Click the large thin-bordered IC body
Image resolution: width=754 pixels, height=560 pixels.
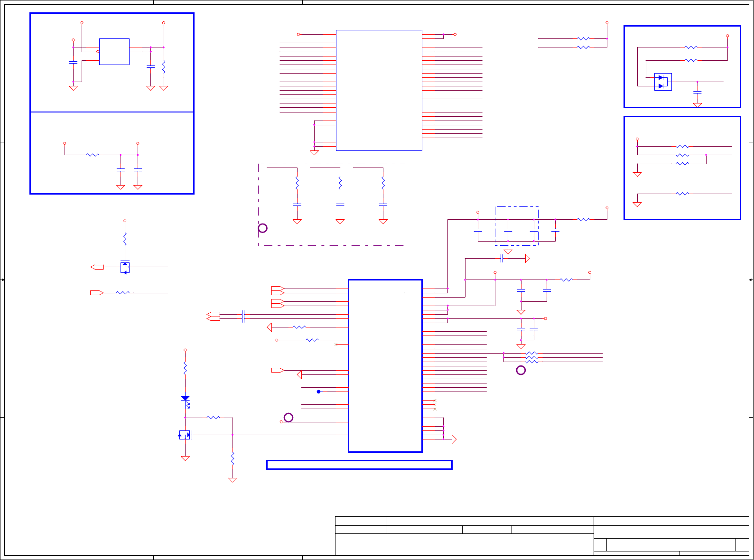pos(379,90)
